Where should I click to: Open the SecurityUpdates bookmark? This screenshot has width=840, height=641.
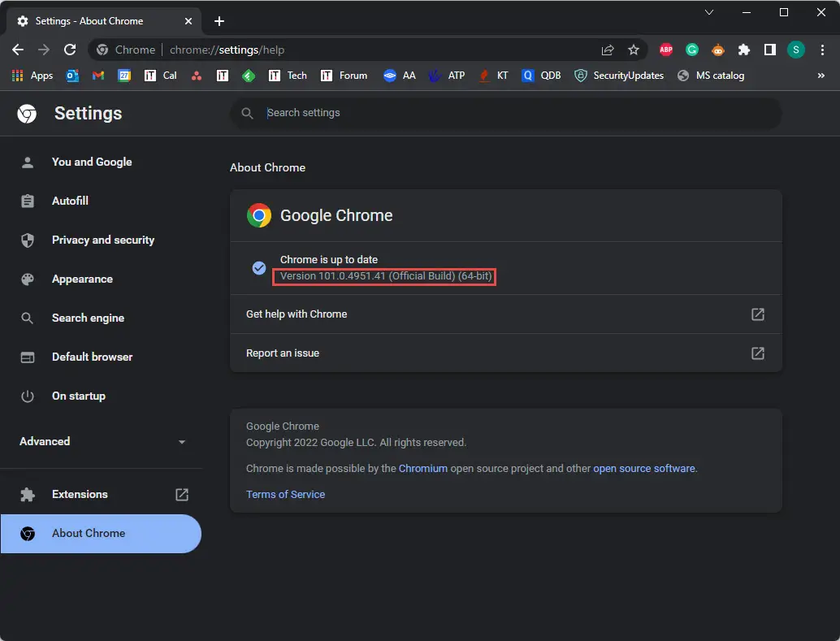(619, 76)
